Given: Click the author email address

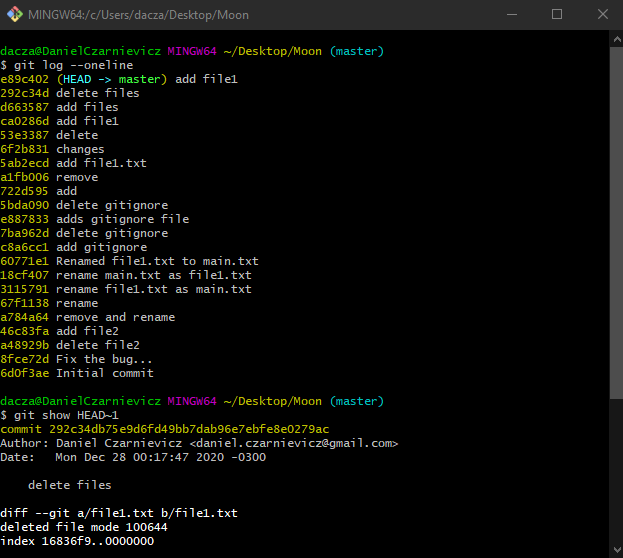Looking at the screenshot, I should tap(298, 443).
